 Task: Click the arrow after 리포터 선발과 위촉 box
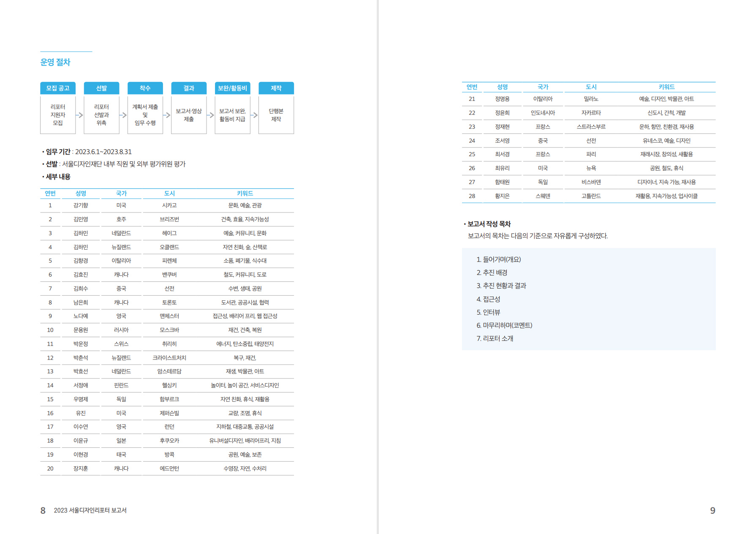pos(123,115)
